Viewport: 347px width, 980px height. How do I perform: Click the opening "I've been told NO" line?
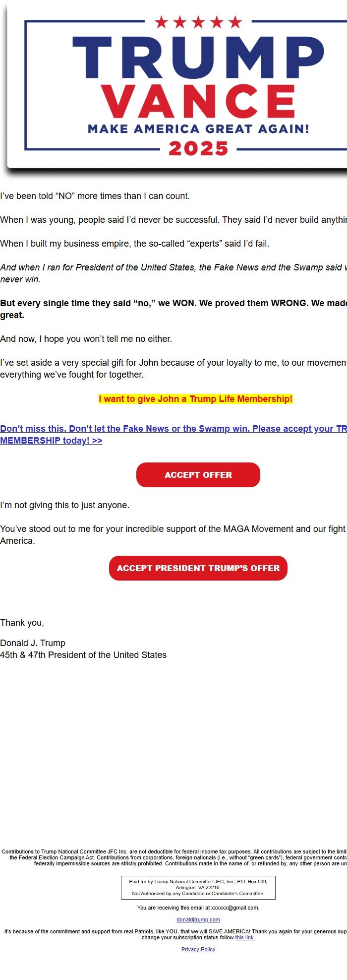point(95,196)
